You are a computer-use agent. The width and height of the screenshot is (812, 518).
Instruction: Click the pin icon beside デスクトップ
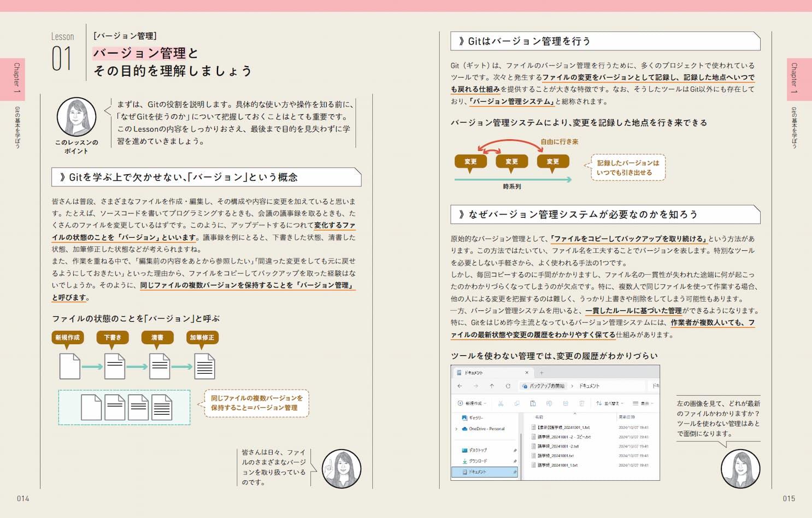pyautogui.click(x=515, y=450)
